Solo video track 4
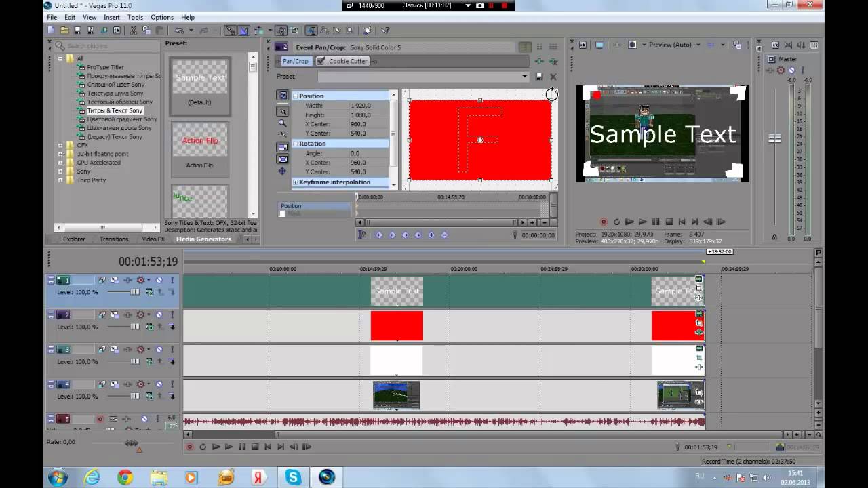This screenshot has height=488, width=868. tap(172, 384)
